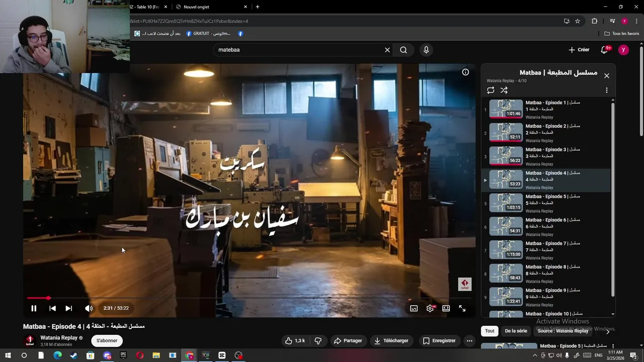644x362 pixels.
Task: Open the Chrome media control icon
Action: 612,21
